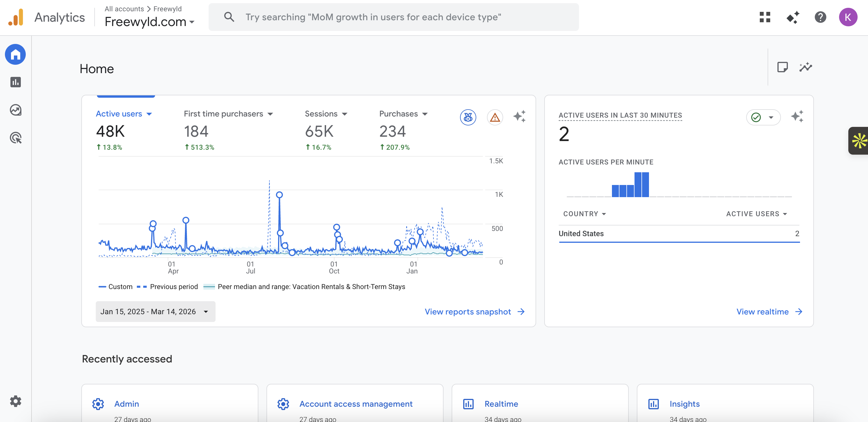Expand the Purchases metric dropdown
Screen dimensions: 868x422
425,114
